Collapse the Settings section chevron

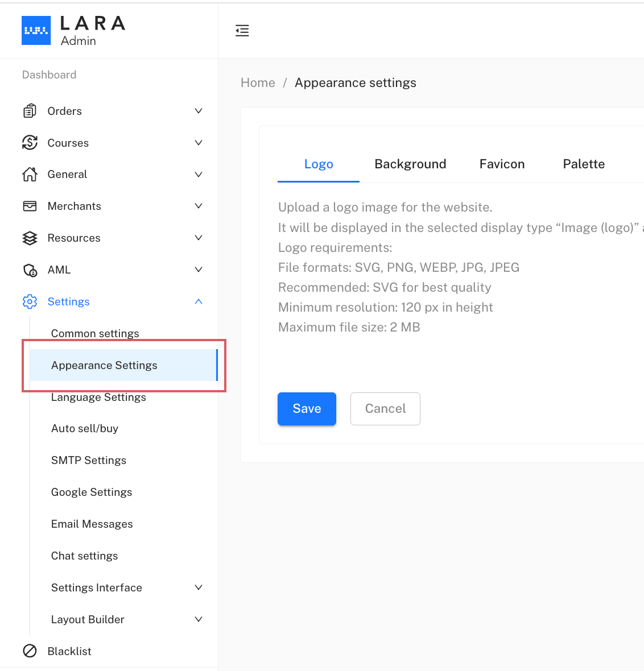(x=199, y=301)
